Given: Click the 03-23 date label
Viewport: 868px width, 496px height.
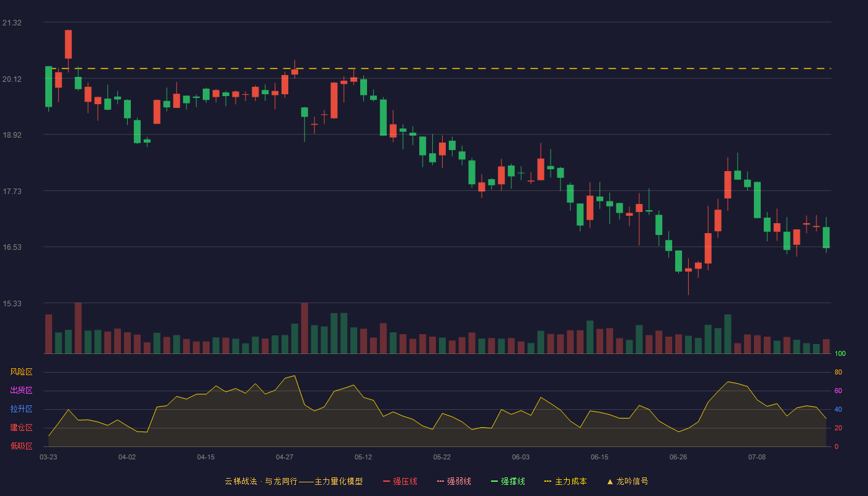Looking at the screenshot, I should coord(48,457).
